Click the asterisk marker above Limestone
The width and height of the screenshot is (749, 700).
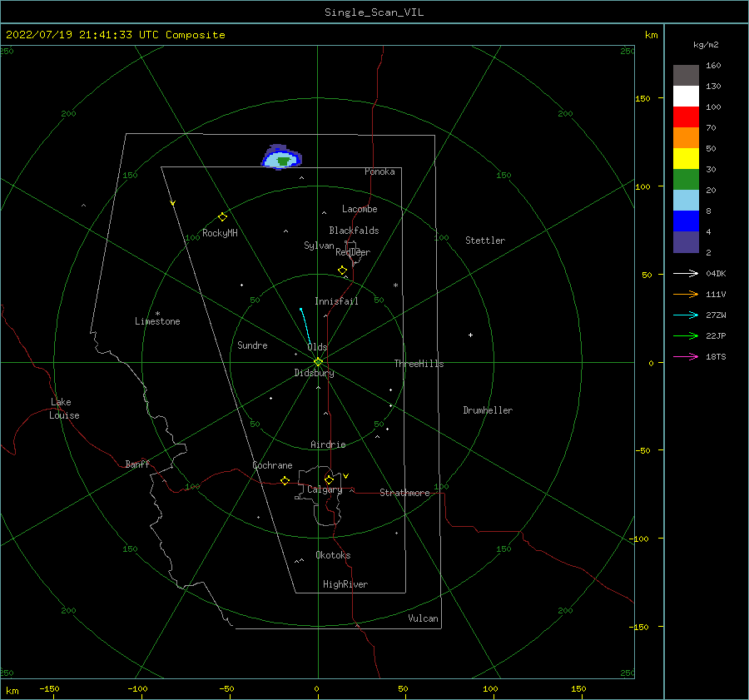click(157, 314)
